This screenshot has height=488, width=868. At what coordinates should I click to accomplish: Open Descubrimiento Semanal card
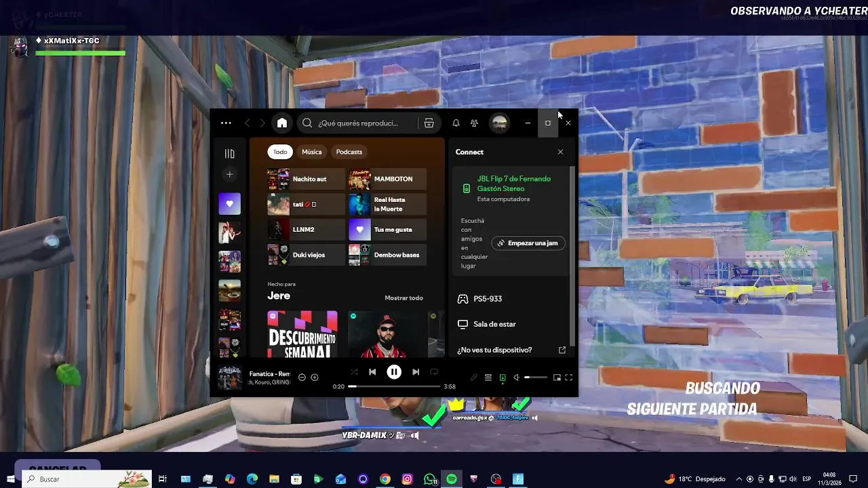tap(302, 333)
